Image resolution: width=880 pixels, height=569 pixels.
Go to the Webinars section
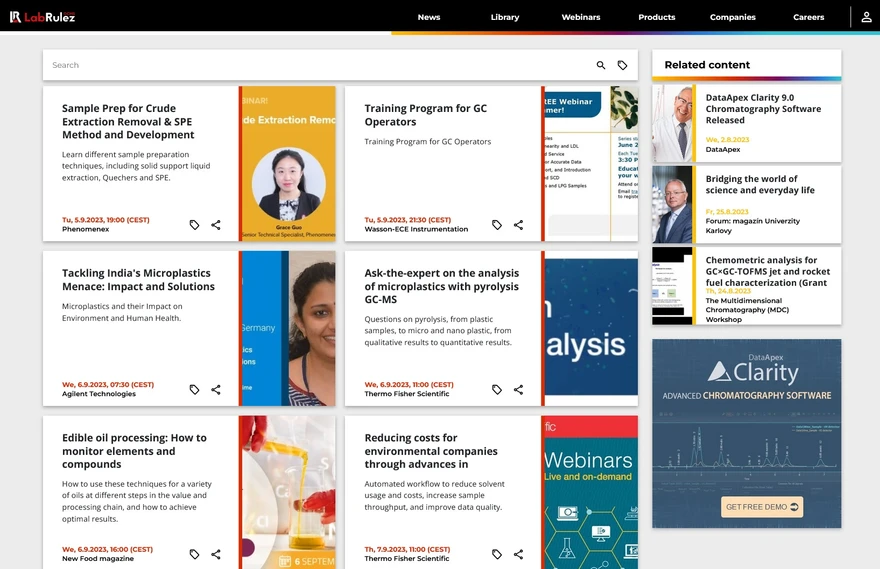click(581, 17)
